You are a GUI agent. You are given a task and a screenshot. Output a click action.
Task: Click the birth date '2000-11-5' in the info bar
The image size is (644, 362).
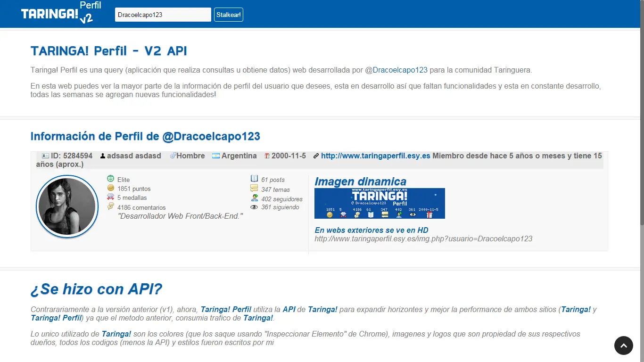289,156
